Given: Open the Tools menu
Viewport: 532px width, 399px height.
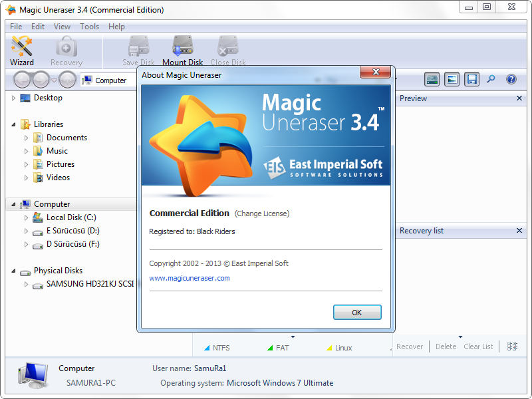Looking at the screenshot, I should pos(90,27).
